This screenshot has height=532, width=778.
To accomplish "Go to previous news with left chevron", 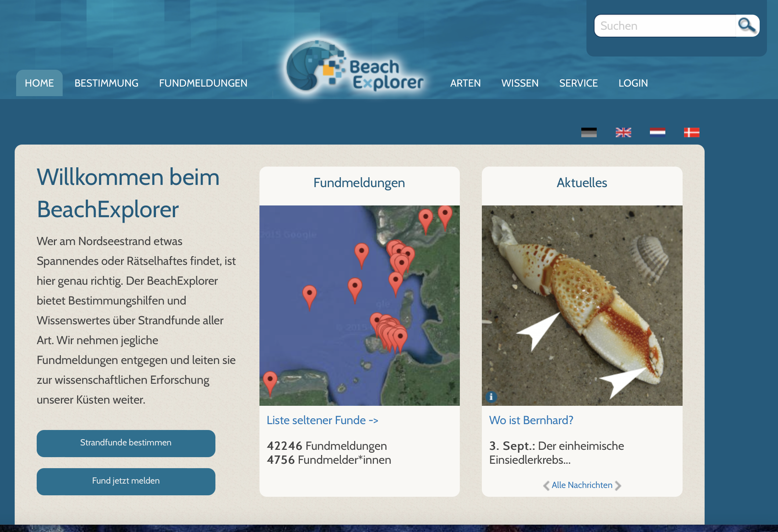I will tap(546, 485).
